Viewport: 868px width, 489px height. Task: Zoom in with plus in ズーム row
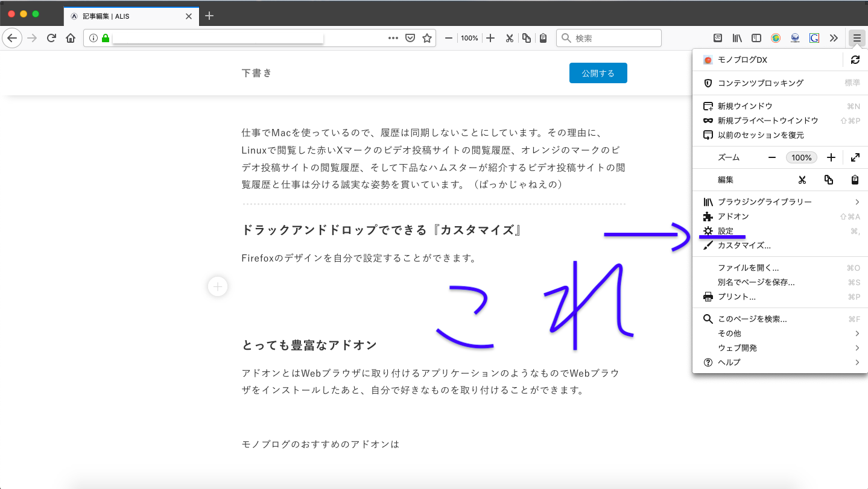[x=831, y=157]
